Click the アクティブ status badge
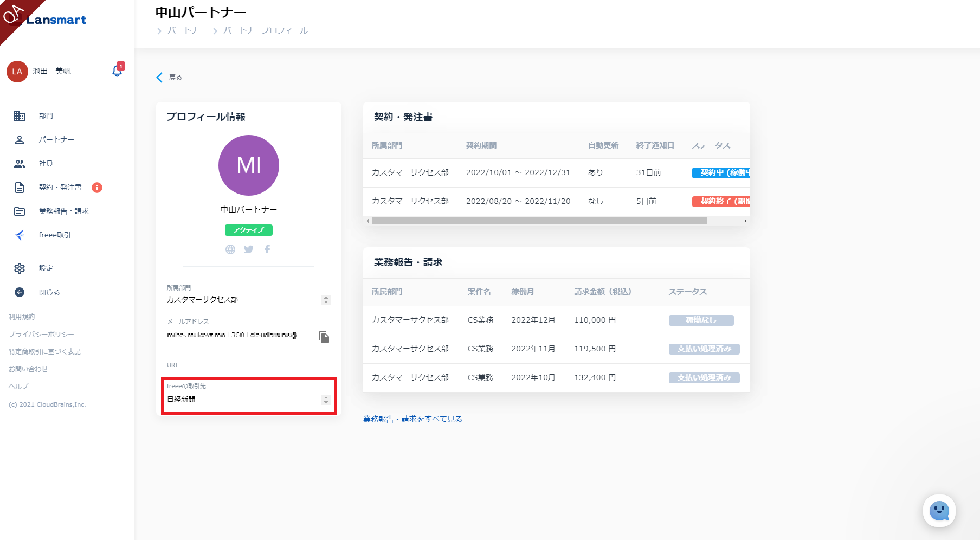Screen dimensions: 980x540 [249, 230]
